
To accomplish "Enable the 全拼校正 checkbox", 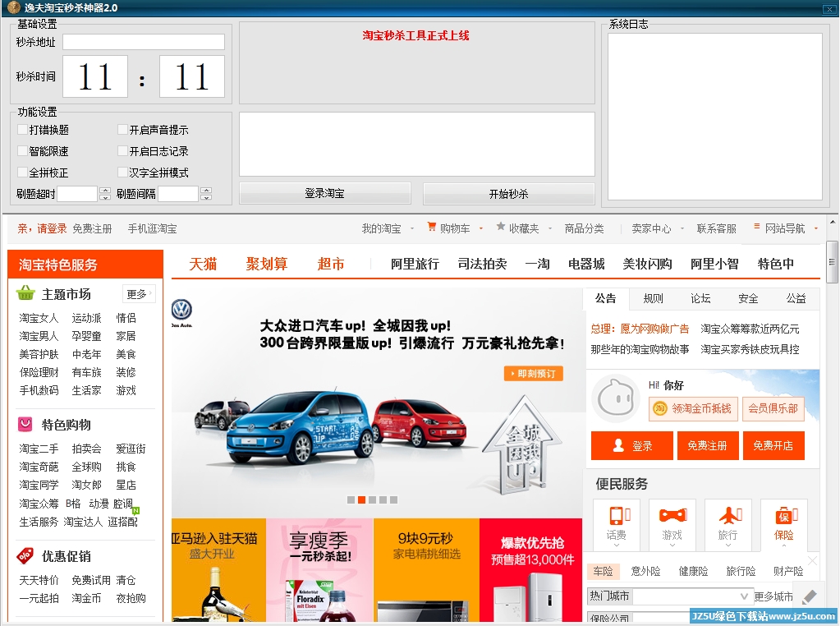I will pos(22,172).
